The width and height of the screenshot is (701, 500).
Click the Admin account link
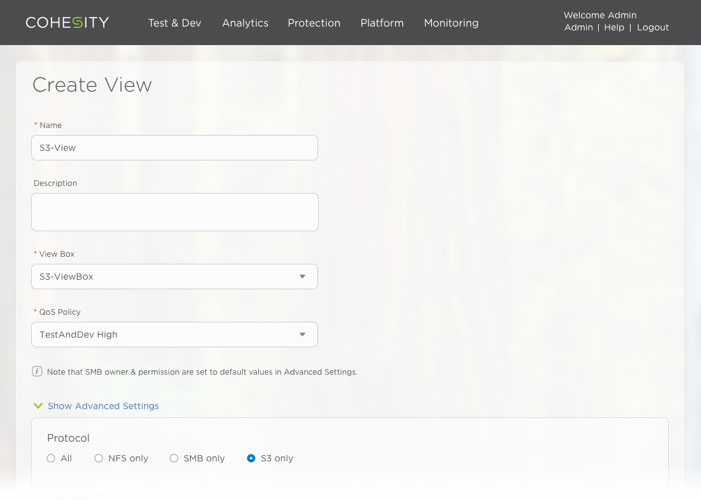[578, 28]
